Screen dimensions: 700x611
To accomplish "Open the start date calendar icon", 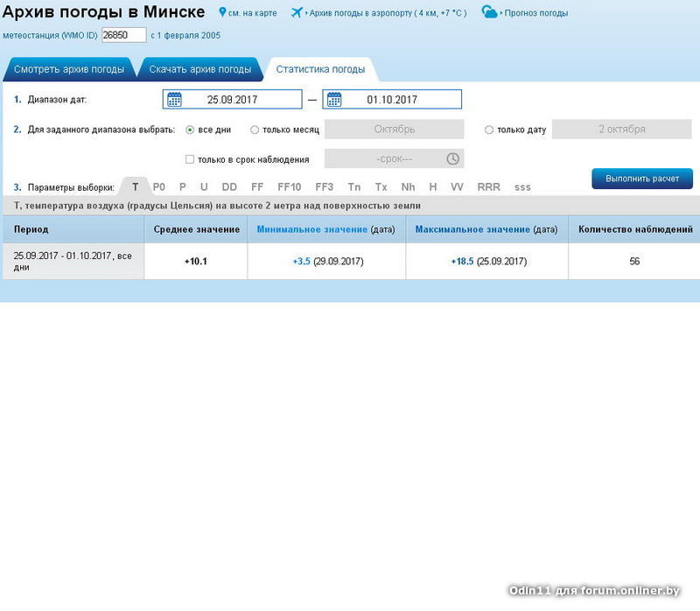I will (174, 100).
